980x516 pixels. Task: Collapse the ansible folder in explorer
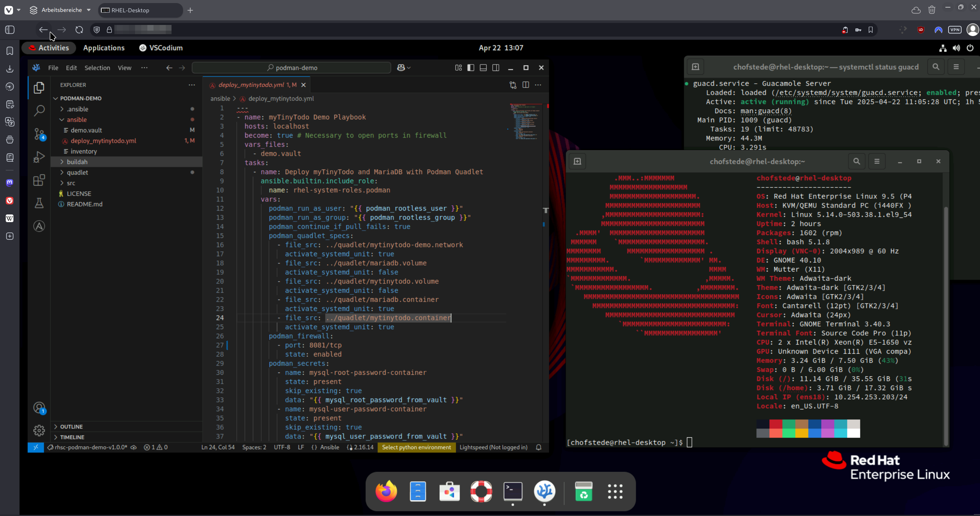coord(76,120)
